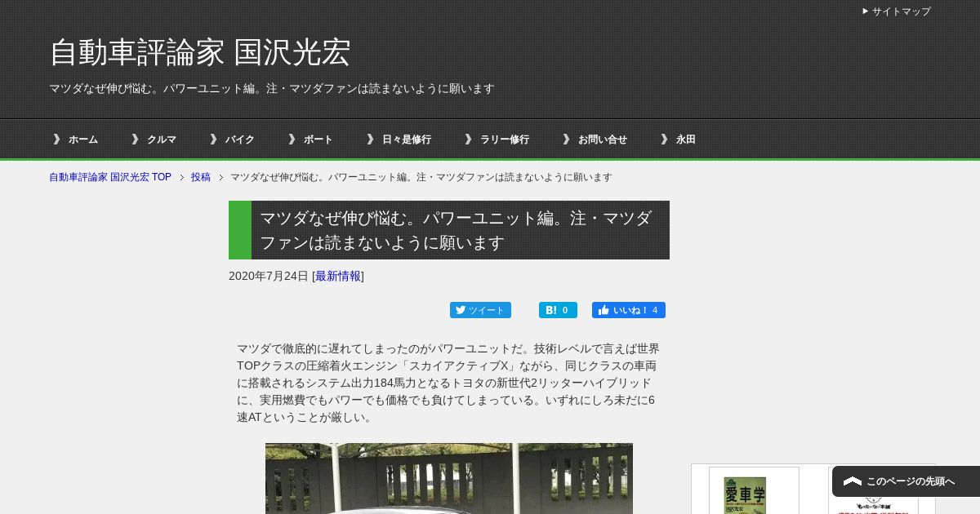Click the article heading マツダなぜ伸び悩む
980x514 pixels.
tap(449, 230)
